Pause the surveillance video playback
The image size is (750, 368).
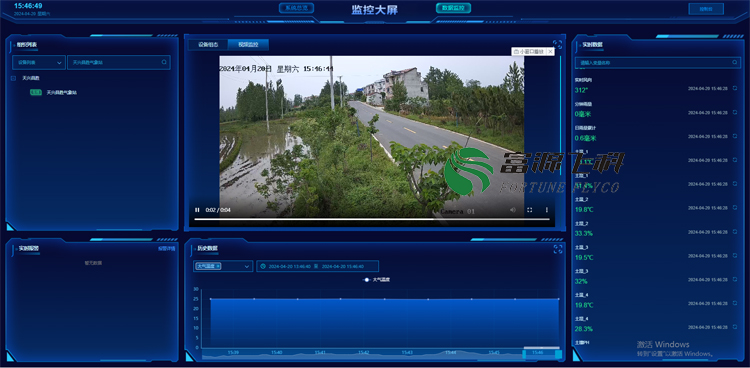pyautogui.click(x=197, y=210)
